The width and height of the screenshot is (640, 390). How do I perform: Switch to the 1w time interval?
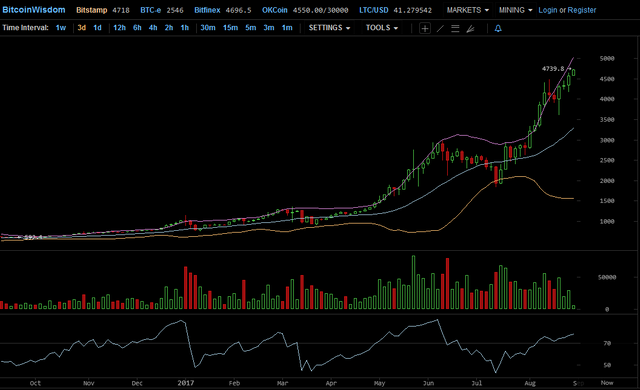coord(61,28)
